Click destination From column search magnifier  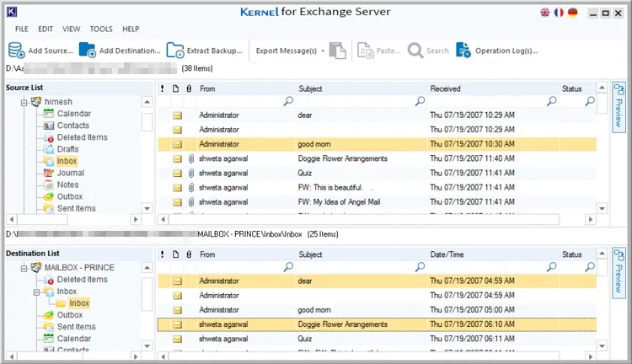[288, 267]
